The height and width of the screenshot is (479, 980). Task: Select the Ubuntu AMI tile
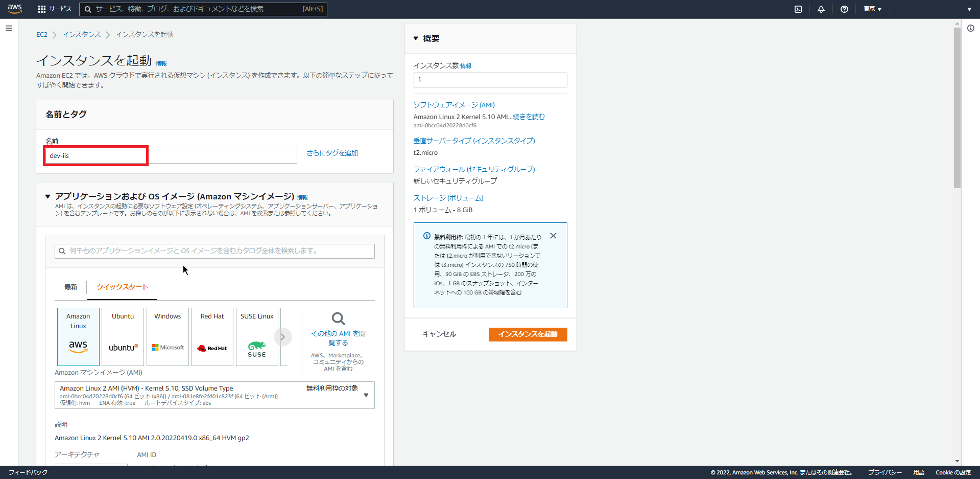123,336
